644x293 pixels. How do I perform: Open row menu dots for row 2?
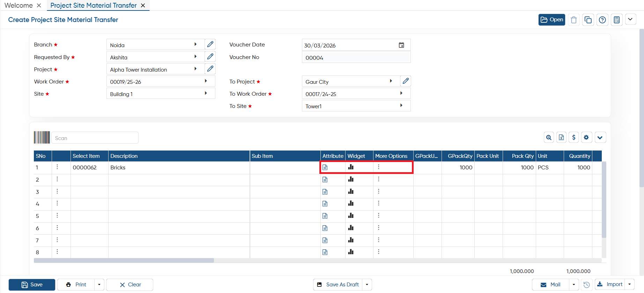click(x=57, y=179)
